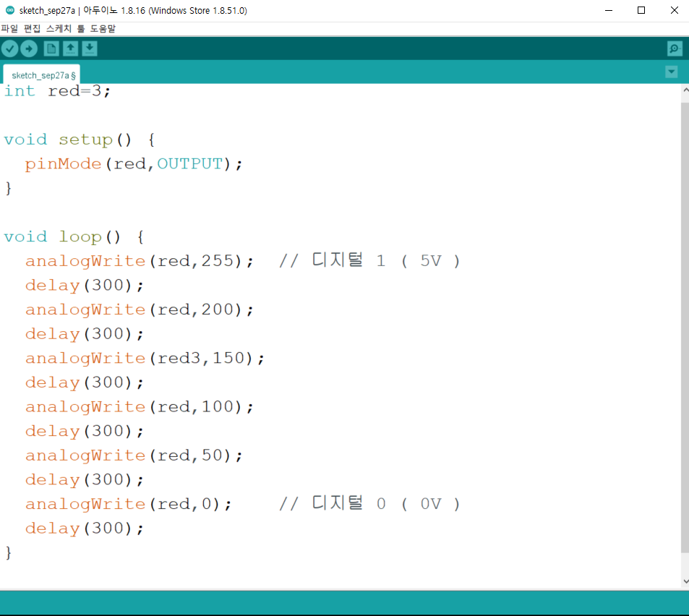Open the 스케치 menu

click(x=59, y=29)
